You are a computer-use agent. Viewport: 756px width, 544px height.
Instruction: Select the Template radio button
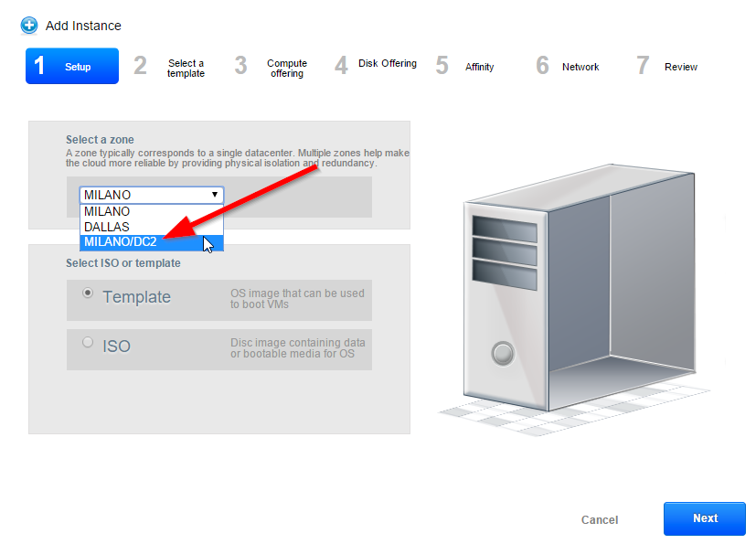pyautogui.click(x=88, y=293)
